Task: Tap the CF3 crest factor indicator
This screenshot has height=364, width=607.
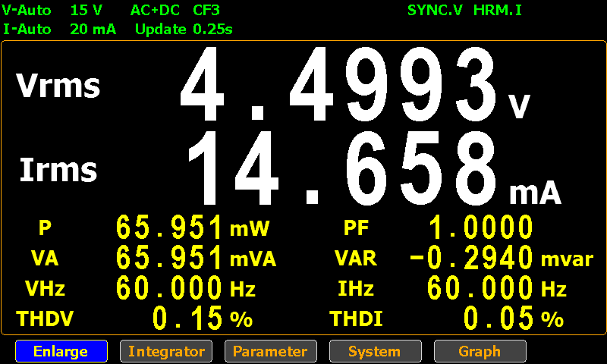Action: pyautogui.click(x=206, y=11)
